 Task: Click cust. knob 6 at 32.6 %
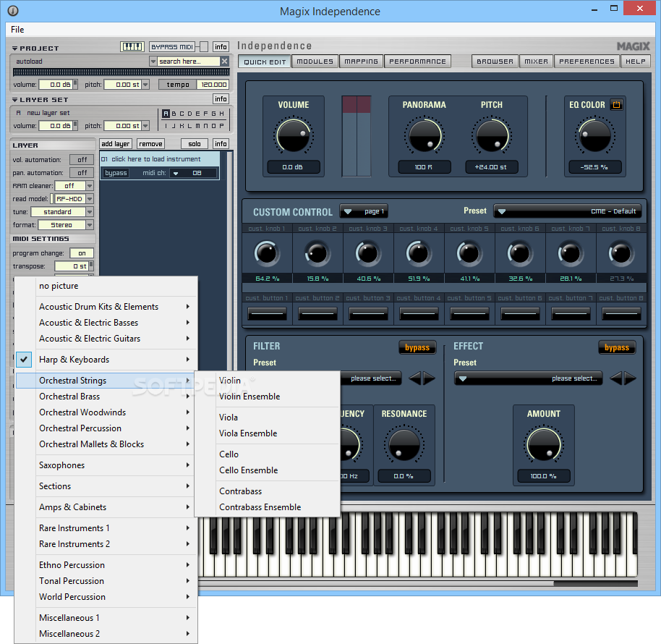520,253
